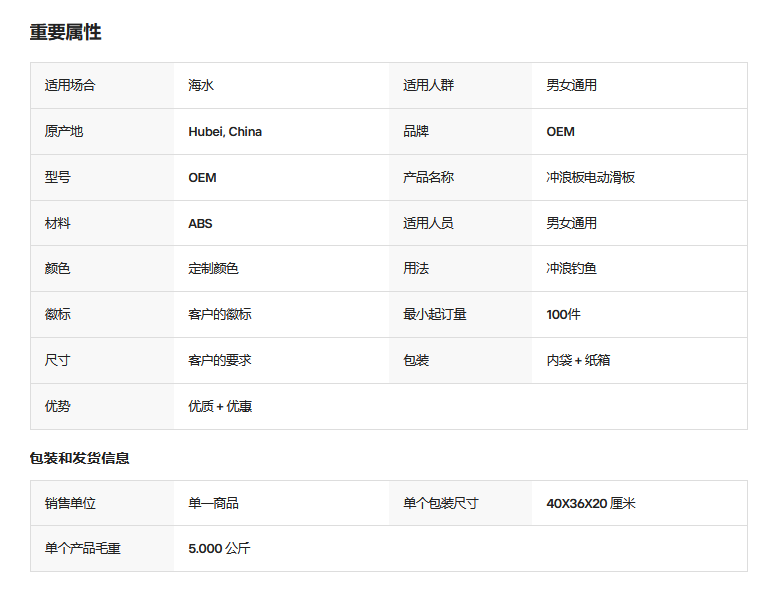
Task: Click the 男女通用 value beside 适用人员
Action: [x=572, y=223]
